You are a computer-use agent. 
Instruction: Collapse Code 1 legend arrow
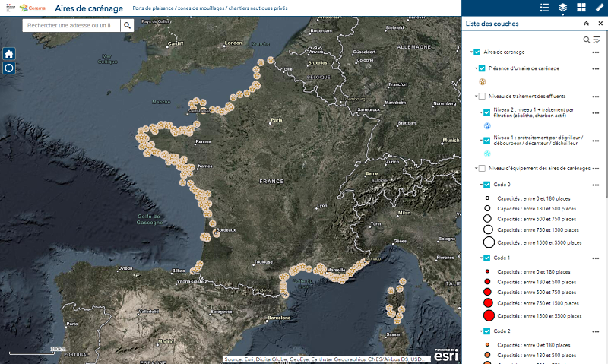click(481, 258)
